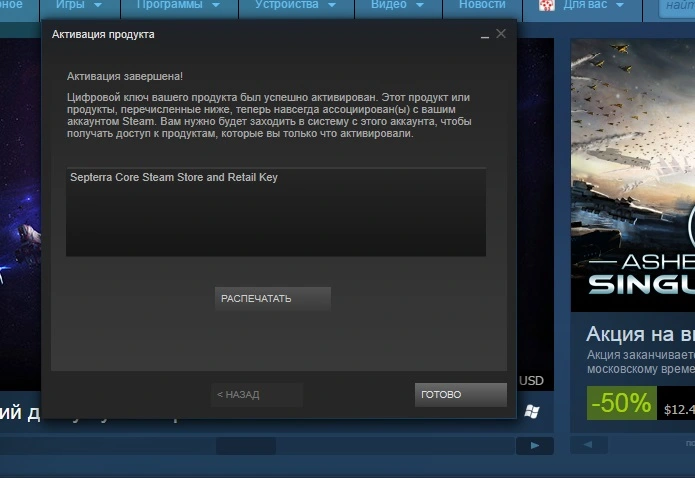Click the red icon beside Для вас
695x478 pixels.
[x=547, y=5]
